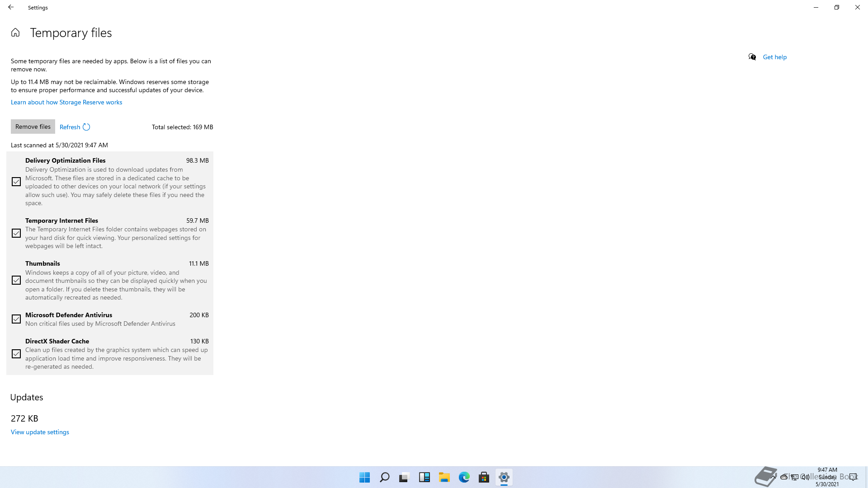This screenshot has height=488, width=868.
Task: Launch File Explorer from the taskbar
Action: coord(444,477)
